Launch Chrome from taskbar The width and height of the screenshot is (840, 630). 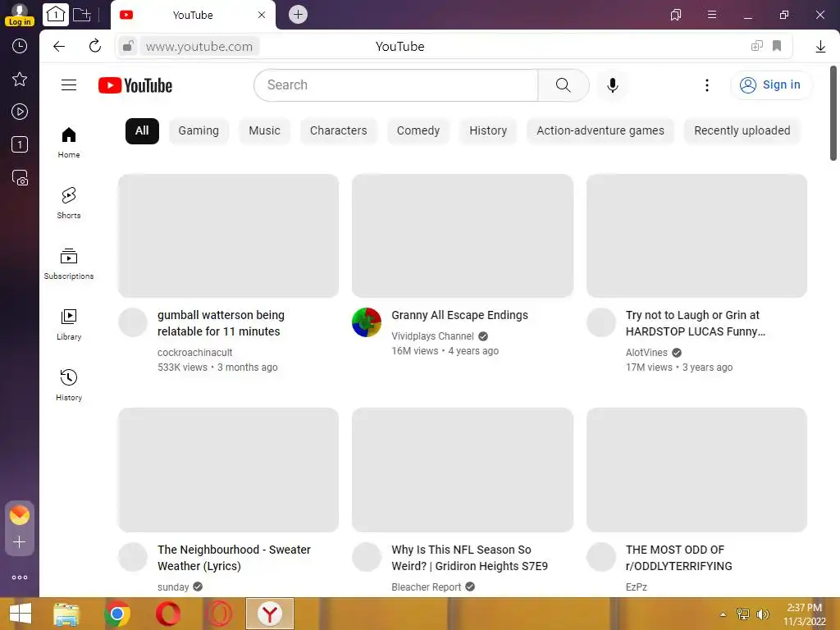tap(117, 614)
